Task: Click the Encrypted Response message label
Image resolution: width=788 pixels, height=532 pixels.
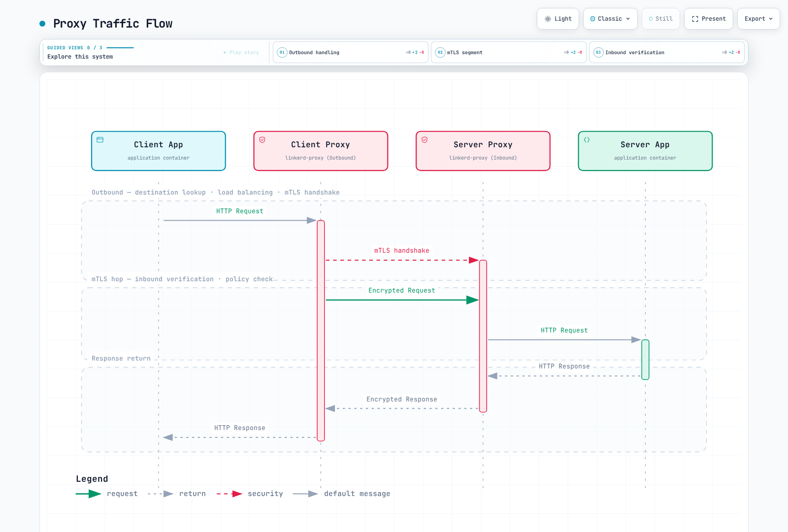Action: pos(402,399)
